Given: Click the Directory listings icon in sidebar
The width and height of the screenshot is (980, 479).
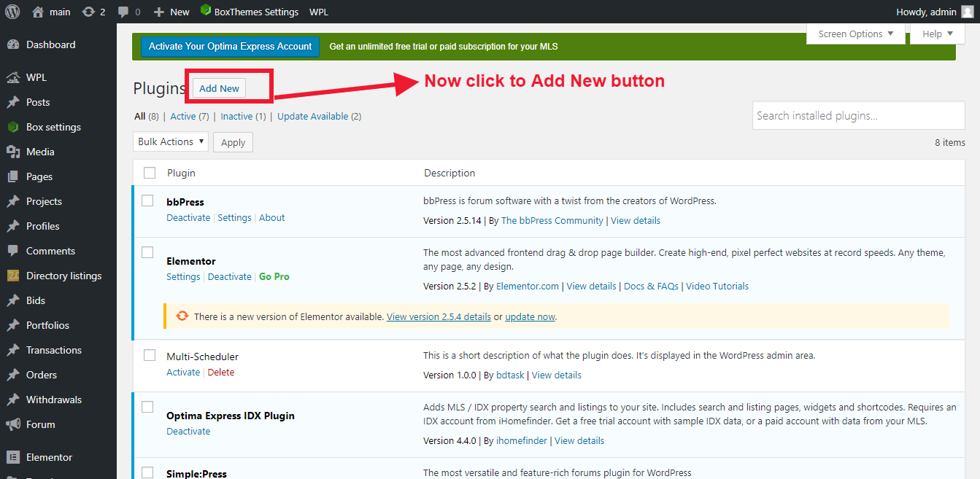Looking at the screenshot, I should [x=13, y=276].
